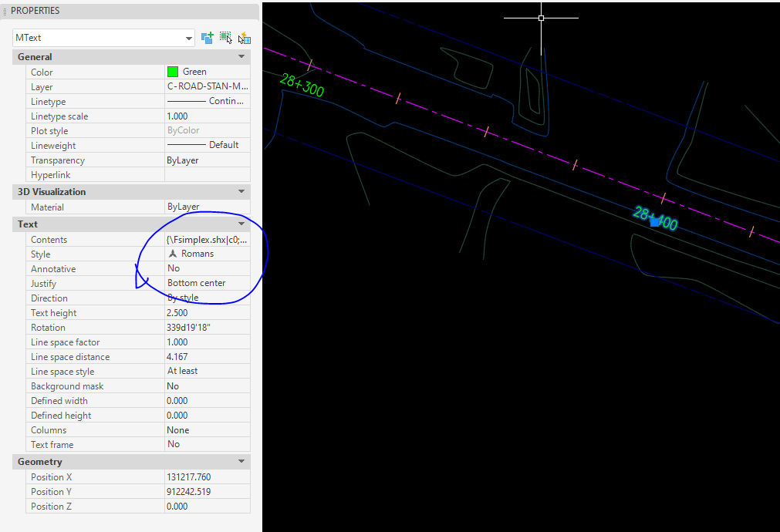The image size is (780, 532).
Task: Collapse the Geometry section
Action: pyautogui.click(x=241, y=461)
